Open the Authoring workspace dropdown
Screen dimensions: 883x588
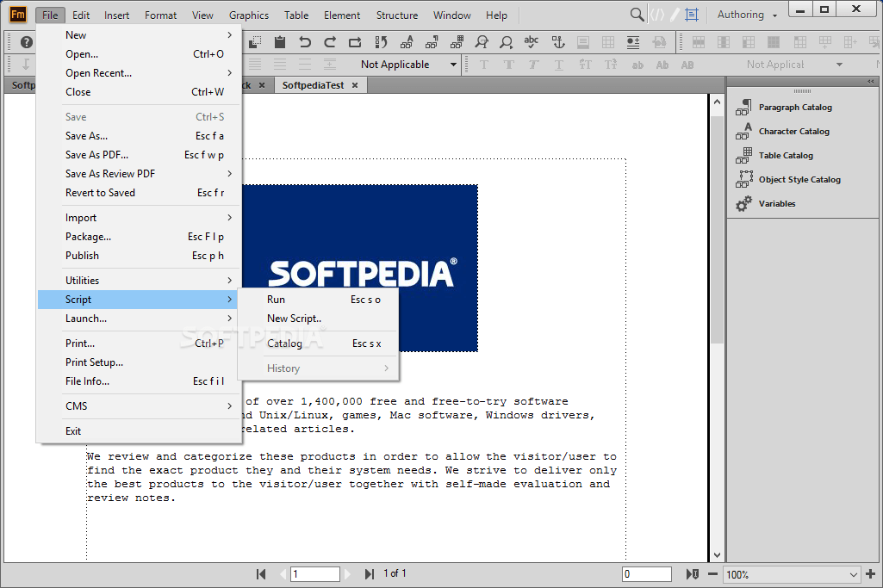[x=745, y=14]
